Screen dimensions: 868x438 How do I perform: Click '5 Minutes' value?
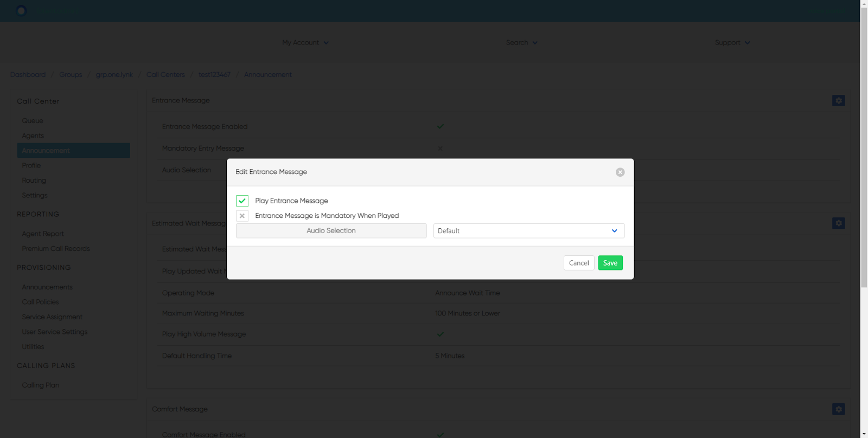click(450, 356)
